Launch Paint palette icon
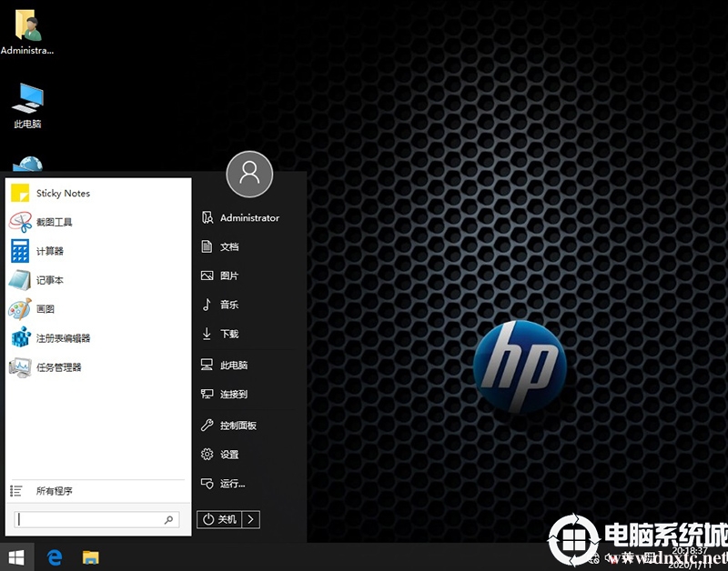728x571 pixels. click(20, 309)
